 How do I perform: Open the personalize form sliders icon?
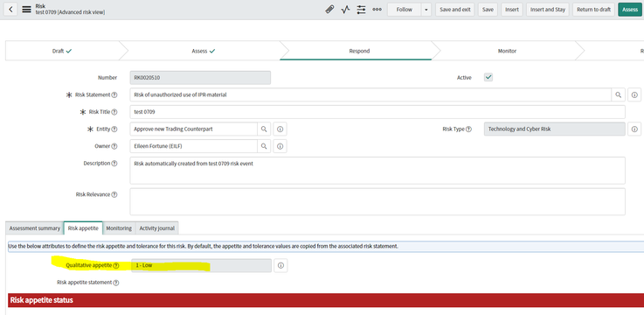pyautogui.click(x=361, y=10)
